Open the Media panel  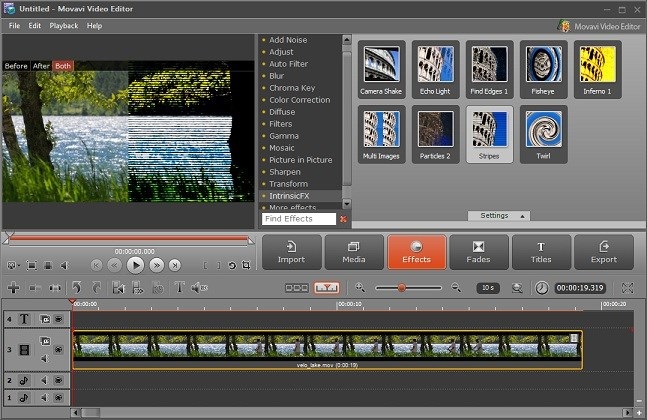pos(354,252)
